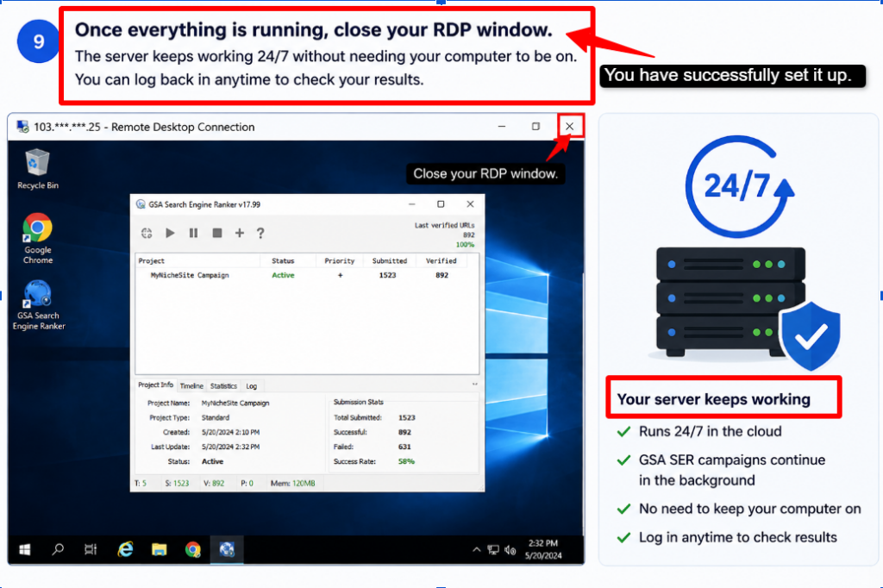Maximize the Remote Desktop Connection window
Viewport: 883px width, 588px height.
(x=535, y=126)
